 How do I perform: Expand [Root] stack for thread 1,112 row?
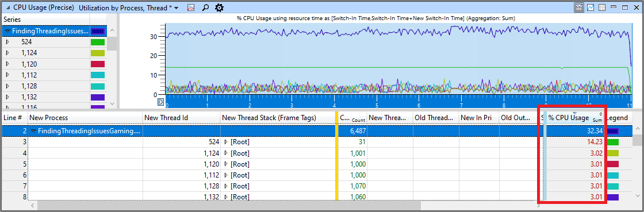click(226, 175)
